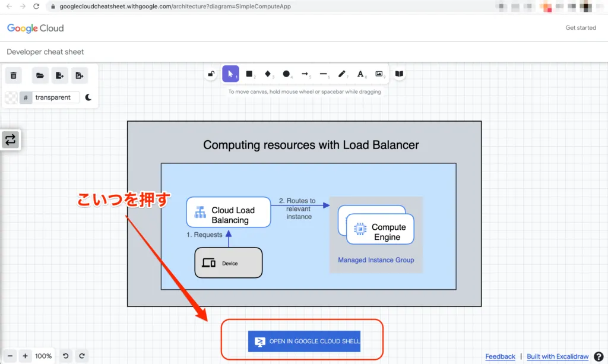Reset zoom via 100% label
This screenshot has height=364, width=608.
[43, 356]
